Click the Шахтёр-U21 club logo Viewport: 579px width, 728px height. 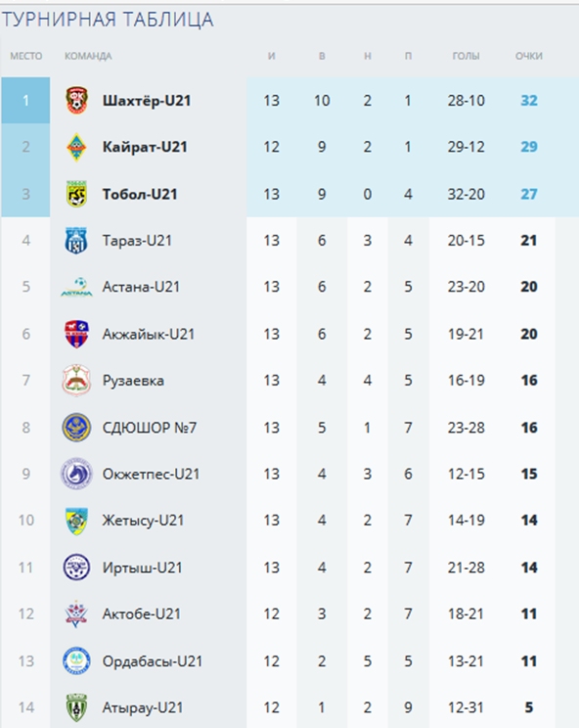(76, 100)
